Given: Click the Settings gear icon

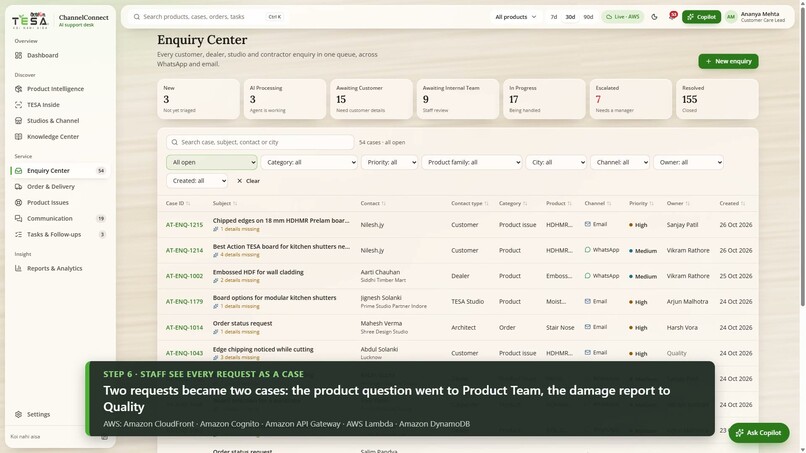Looking at the screenshot, I should point(19,414).
